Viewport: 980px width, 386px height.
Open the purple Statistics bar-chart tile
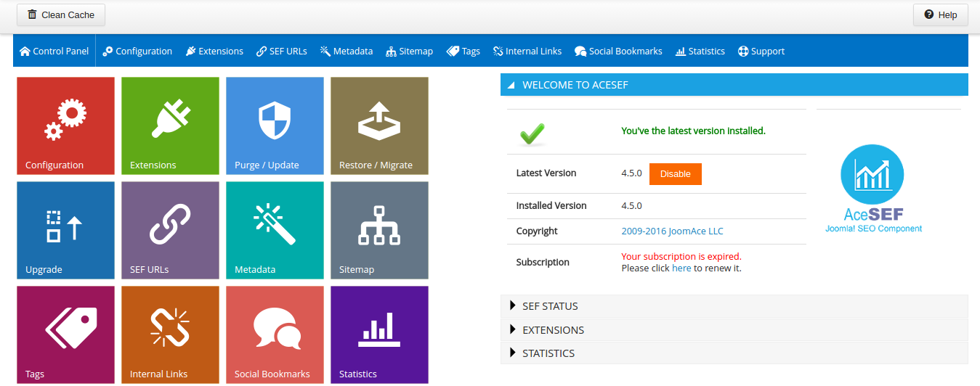click(379, 334)
